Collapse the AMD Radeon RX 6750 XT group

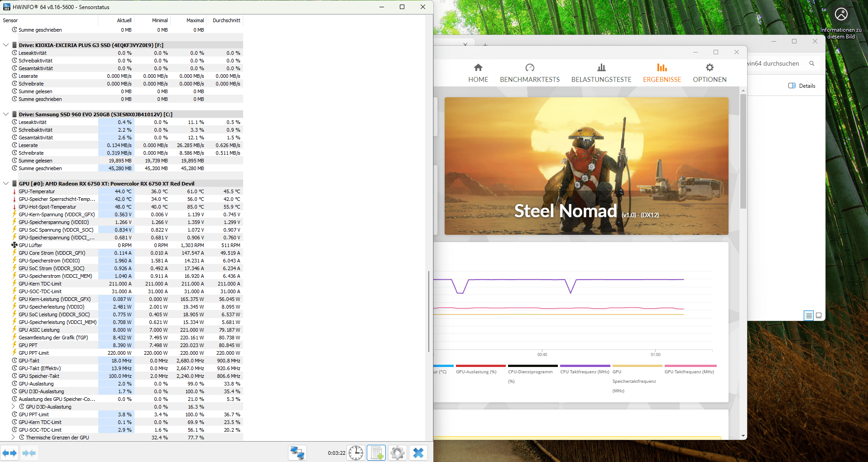6,184
